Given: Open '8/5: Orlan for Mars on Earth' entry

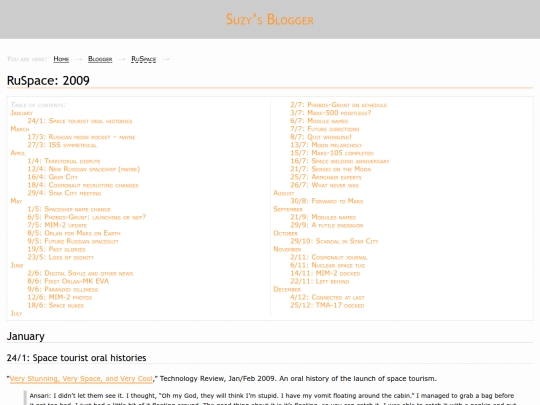Looking at the screenshot, I should (74, 233).
